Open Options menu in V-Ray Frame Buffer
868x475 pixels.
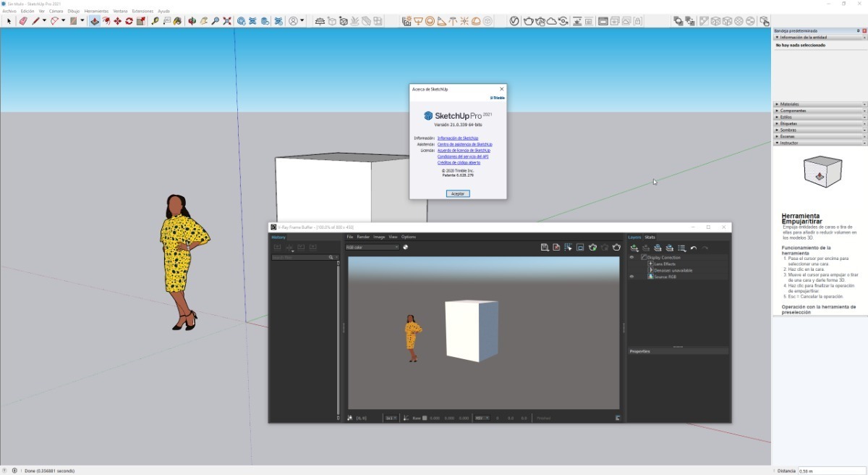coord(409,237)
